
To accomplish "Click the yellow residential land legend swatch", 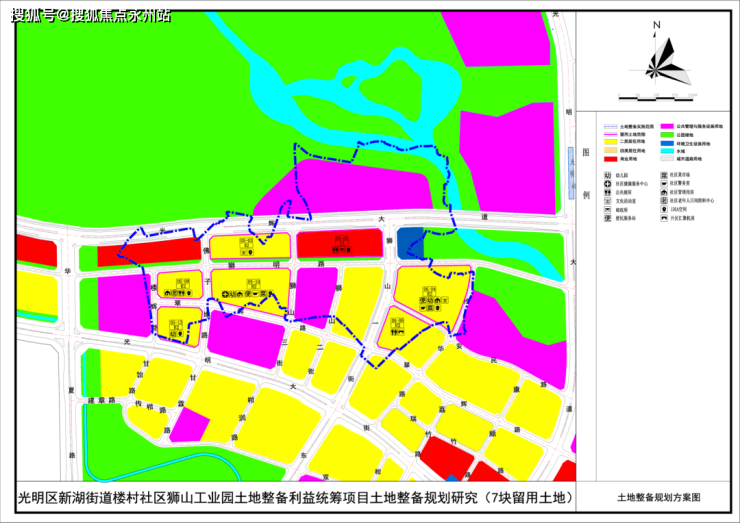I will pyautogui.click(x=611, y=142).
